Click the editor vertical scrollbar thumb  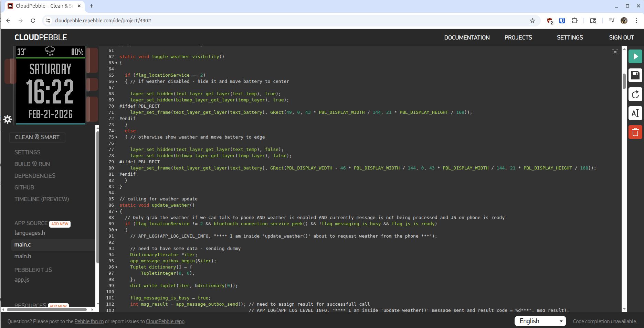pyautogui.click(x=624, y=81)
